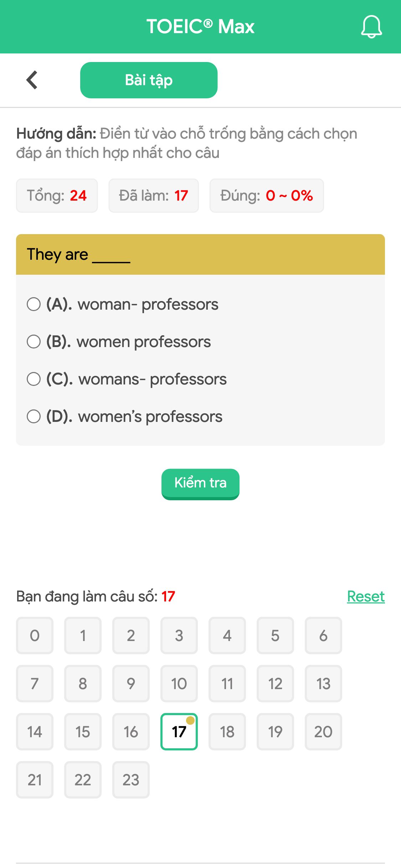Reset the exercise progress

pyautogui.click(x=366, y=596)
